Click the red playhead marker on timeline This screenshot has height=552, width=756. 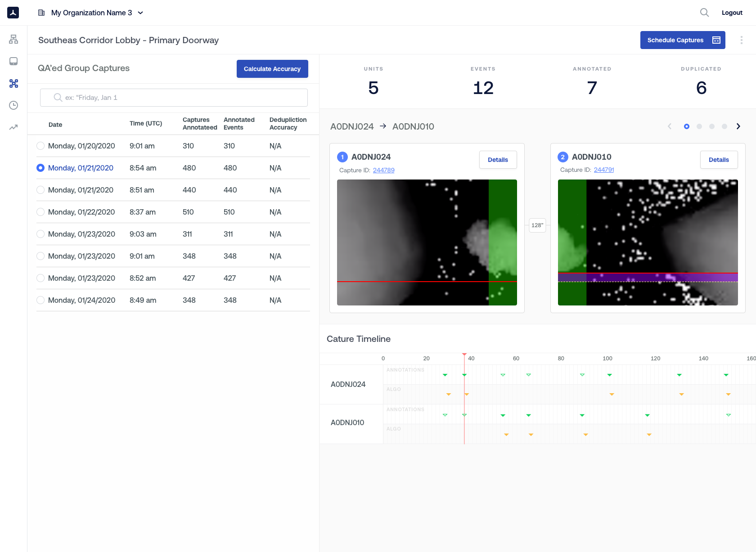click(464, 355)
